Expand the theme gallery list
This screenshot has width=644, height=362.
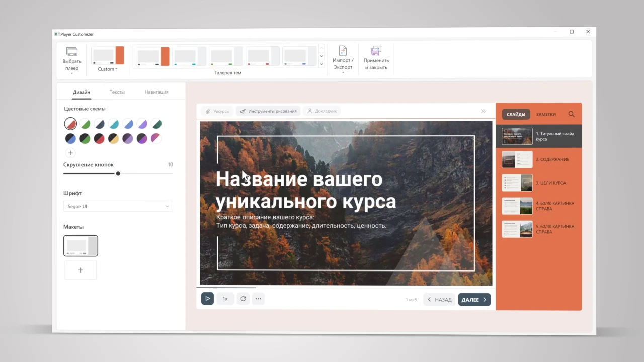[x=321, y=64]
